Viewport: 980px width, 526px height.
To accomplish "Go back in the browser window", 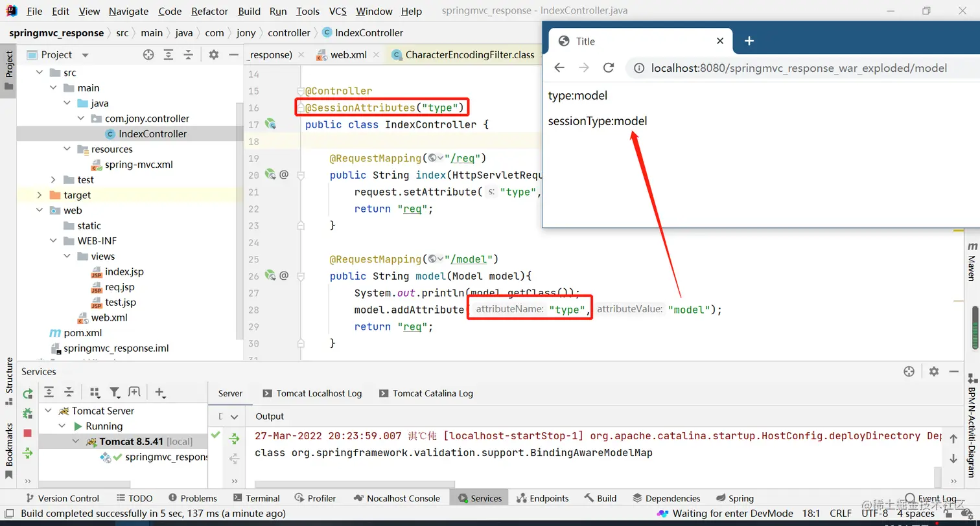I will (559, 68).
